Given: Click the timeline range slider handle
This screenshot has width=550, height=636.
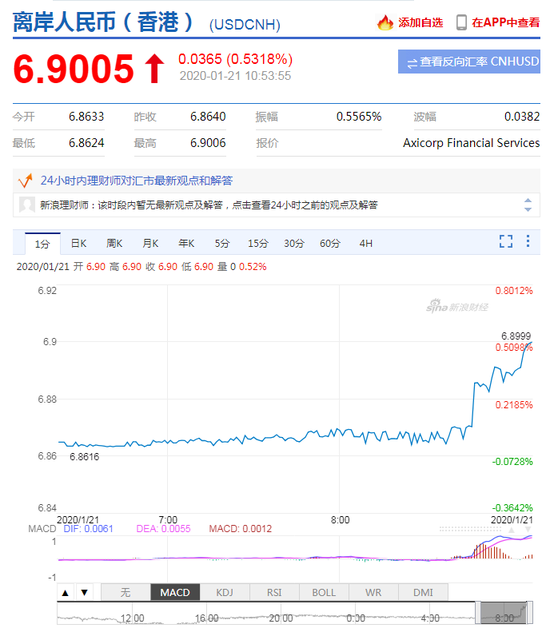Looking at the screenshot, I should (478, 613).
